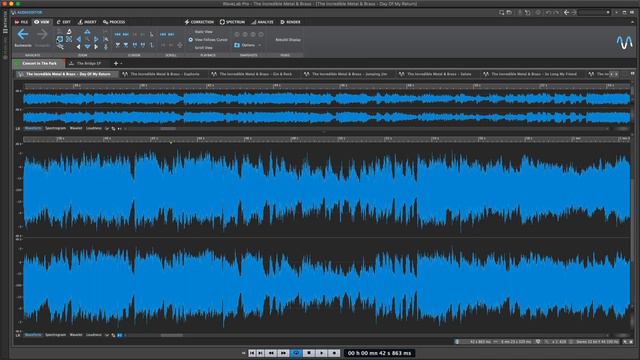Click the WaveLab logo icon
Image resolution: width=640 pixels, height=360 pixels.
624,42
